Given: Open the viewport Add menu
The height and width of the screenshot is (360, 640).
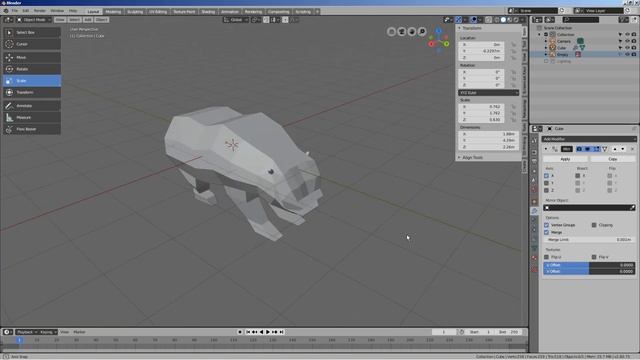Looking at the screenshot, I should point(88,20).
